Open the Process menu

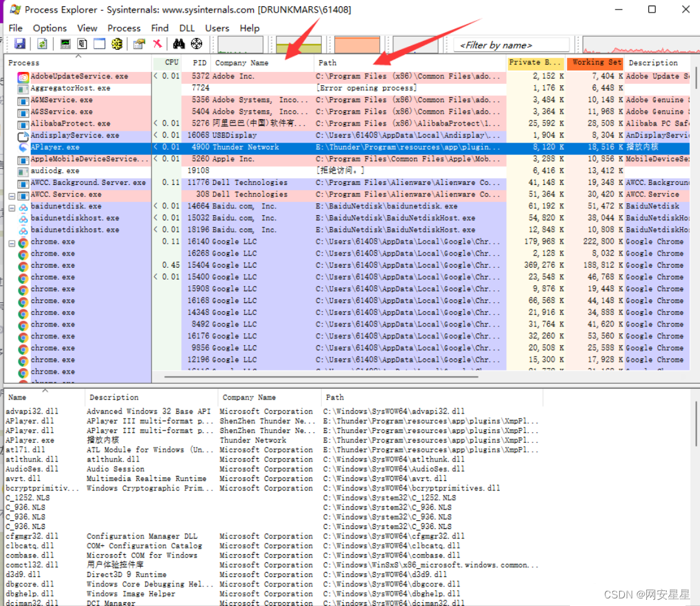(x=124, y=28)
